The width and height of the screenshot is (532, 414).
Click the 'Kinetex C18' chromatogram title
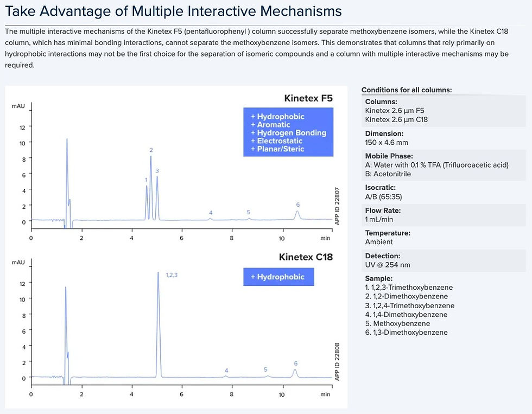[306, 257]
